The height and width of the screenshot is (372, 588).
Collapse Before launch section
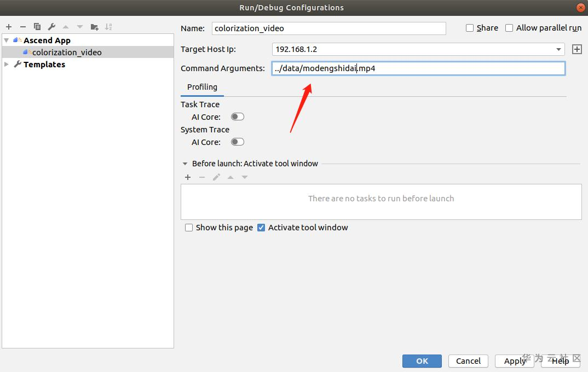pyautogui.click(x=185, y=164)
